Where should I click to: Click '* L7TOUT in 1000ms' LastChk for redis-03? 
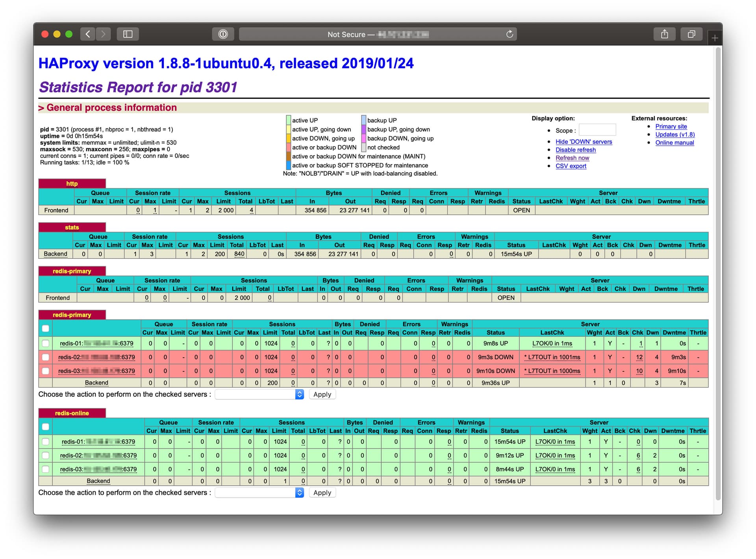click(x=552, y=371)
